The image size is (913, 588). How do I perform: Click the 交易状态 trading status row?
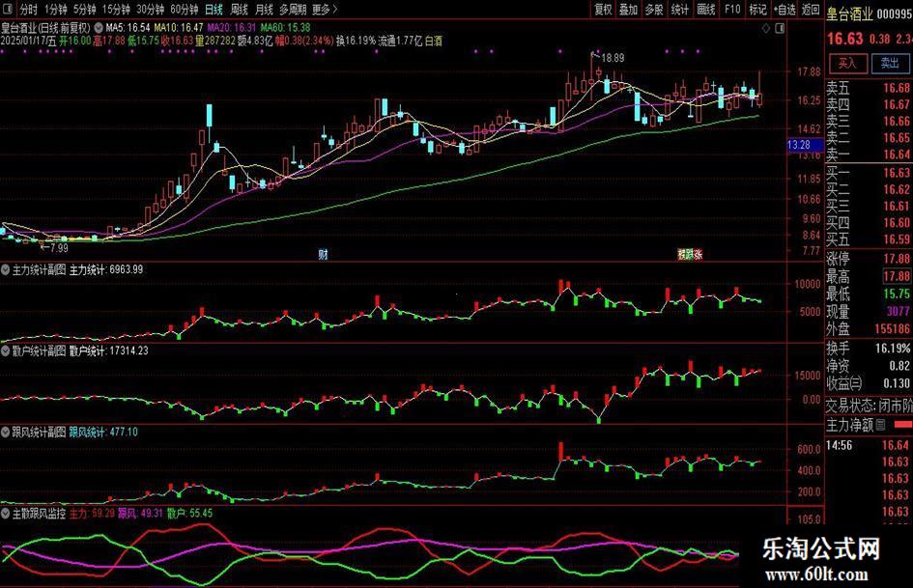(869, 406)
